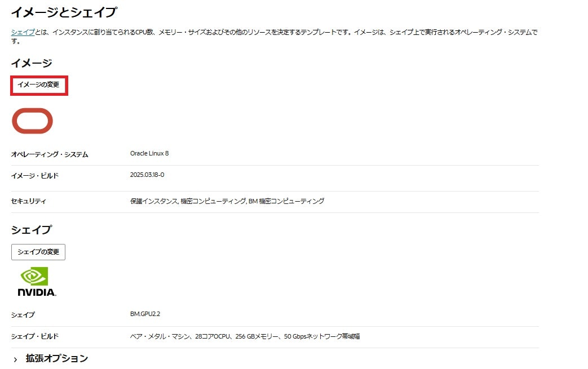The image size is (588, 369).
Task: Click the 拡張オプション heading text
Action: click(57, 358)
